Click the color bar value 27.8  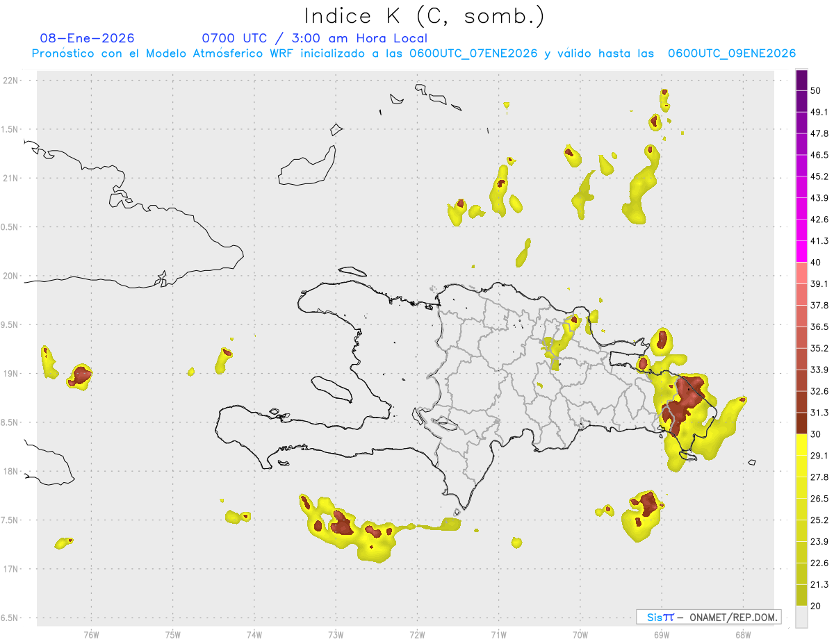(819, 477)
